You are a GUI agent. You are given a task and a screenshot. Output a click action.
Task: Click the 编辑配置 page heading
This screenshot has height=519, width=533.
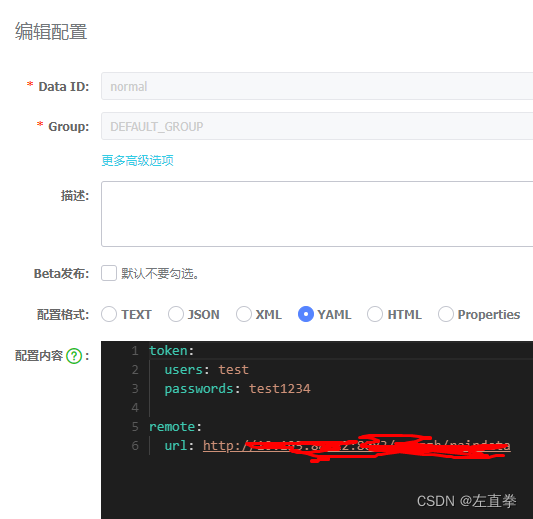click(x=51, y=32)
